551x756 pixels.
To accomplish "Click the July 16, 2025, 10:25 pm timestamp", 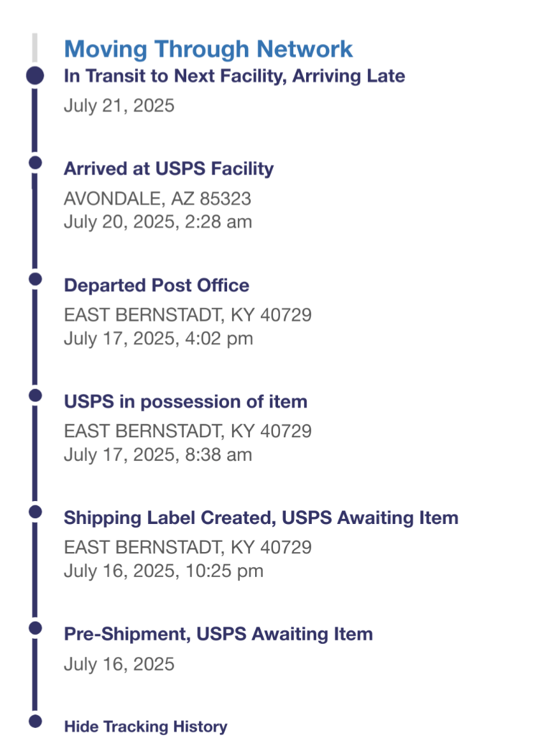I will (163, 571).
